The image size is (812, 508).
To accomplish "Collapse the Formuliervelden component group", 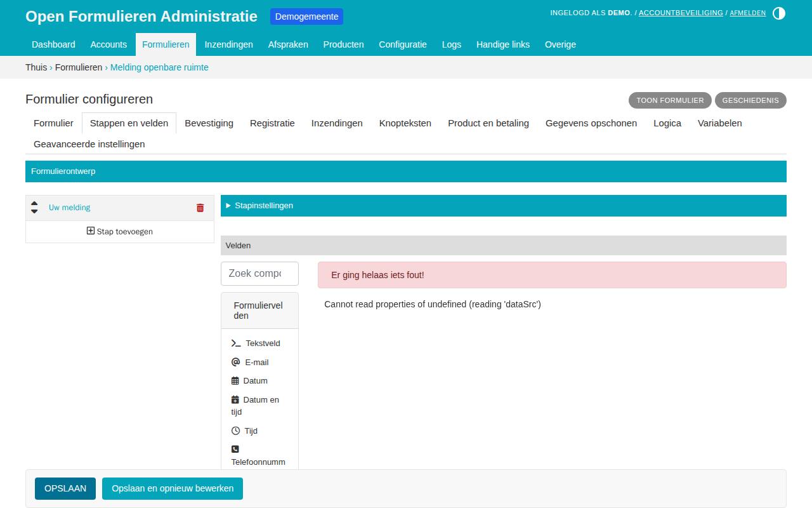I will 259,311.
